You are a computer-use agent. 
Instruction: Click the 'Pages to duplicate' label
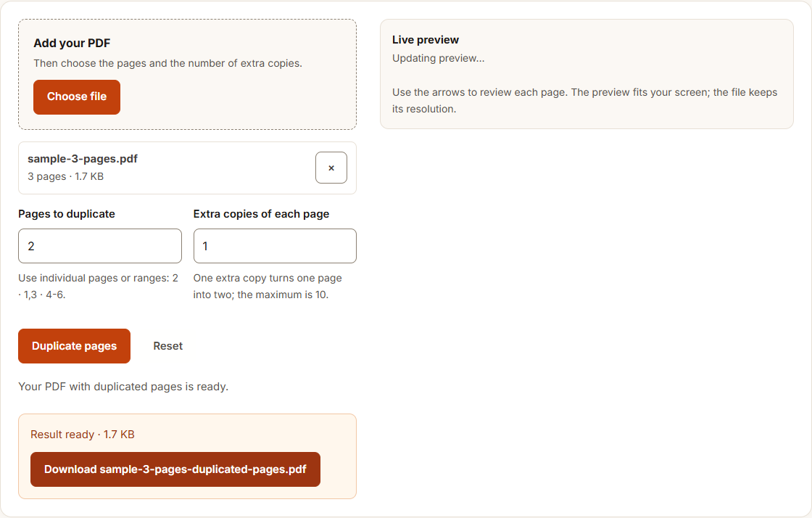click(x=67, y=214)
